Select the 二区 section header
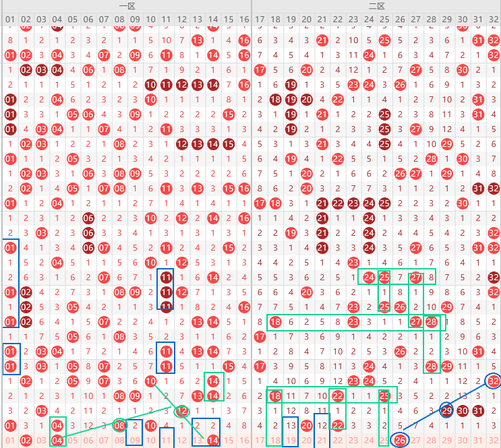The image size is (501, 448). pyautogui.click(x=376, y=6)
